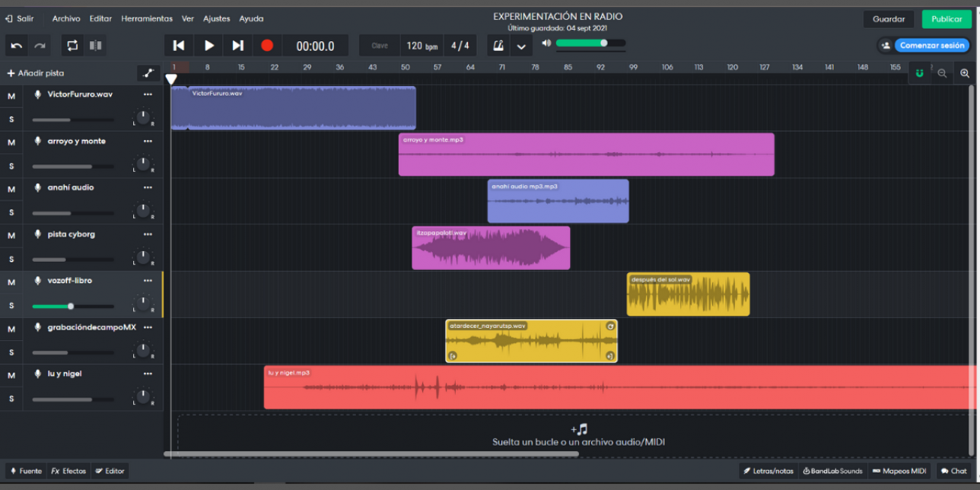Expand the metronome settings chevron
Image resolution: width=980 pixels, height=490 pixels.
pos(521,46)
